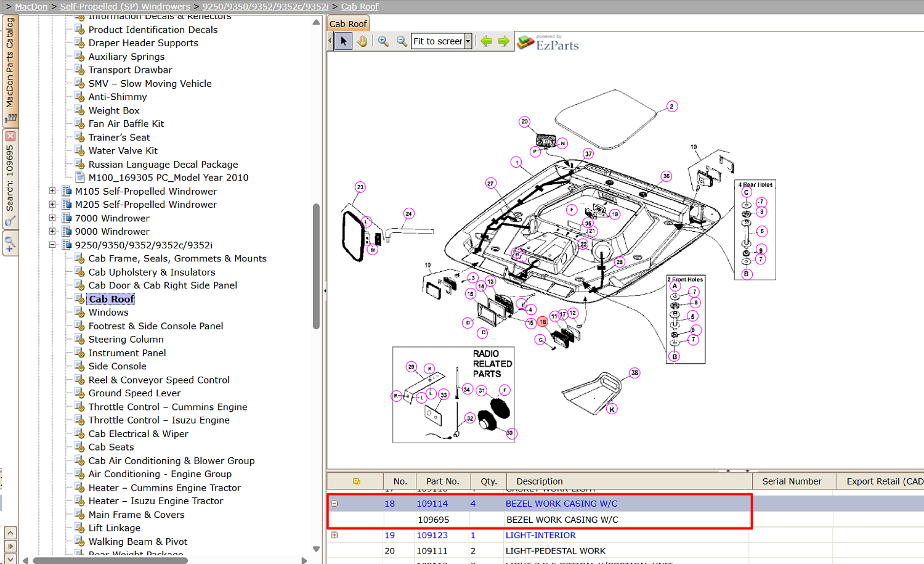The height and width of the screenshot is (564, 924).
Task: Zoom out of the diagram
Action: tap(402, 41)
